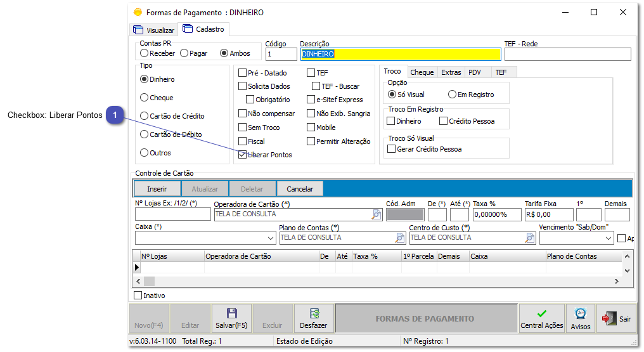Image resolution: width=644 pixels, height=352 pixels.
Task: Switch to the Extras tab
Action: click(x=451, y=72)
